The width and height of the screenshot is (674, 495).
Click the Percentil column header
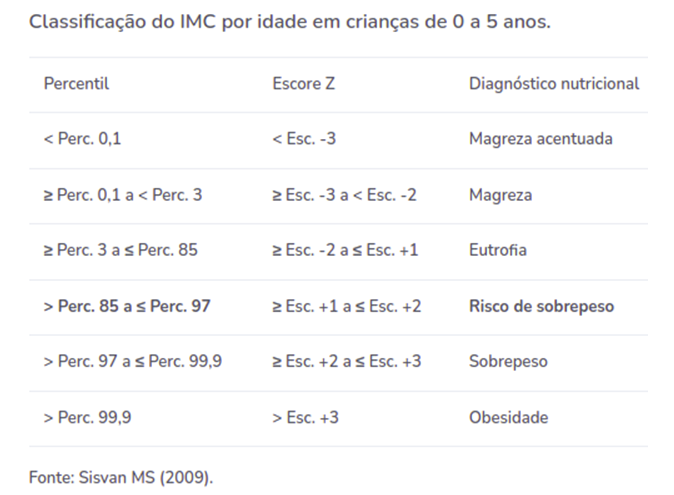76,84
